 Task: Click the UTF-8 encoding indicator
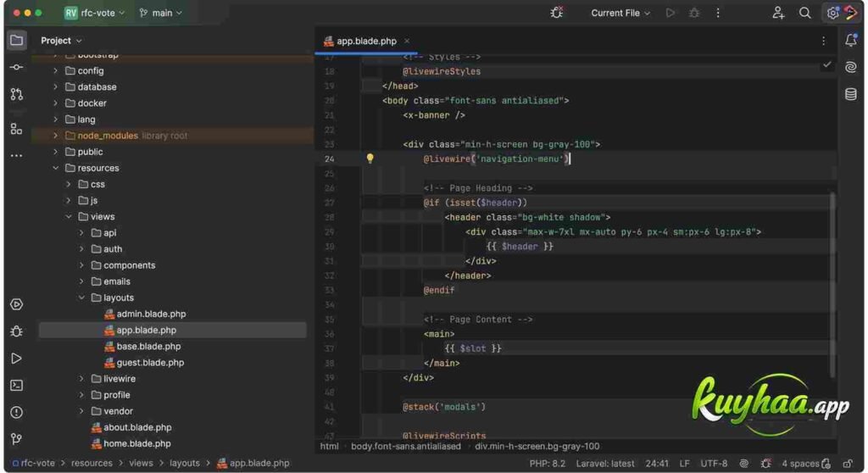(x=714, y=464)
